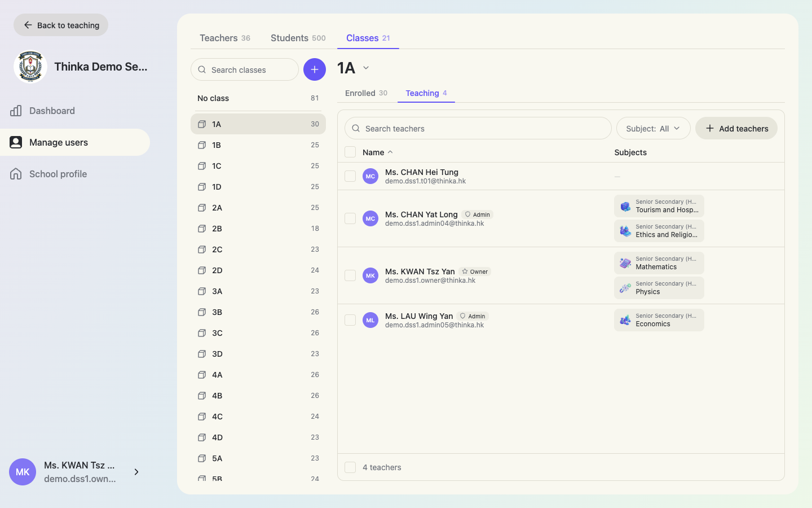Click the Economics subject chip
Image resolution: width=812 pixels, height=508 pixels.
(x=659, y=320)
